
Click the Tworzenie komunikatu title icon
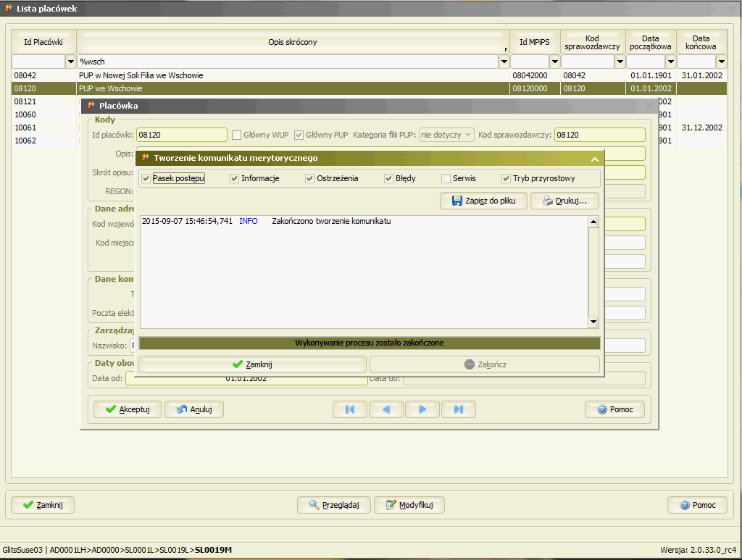click(x=145, y=157)
